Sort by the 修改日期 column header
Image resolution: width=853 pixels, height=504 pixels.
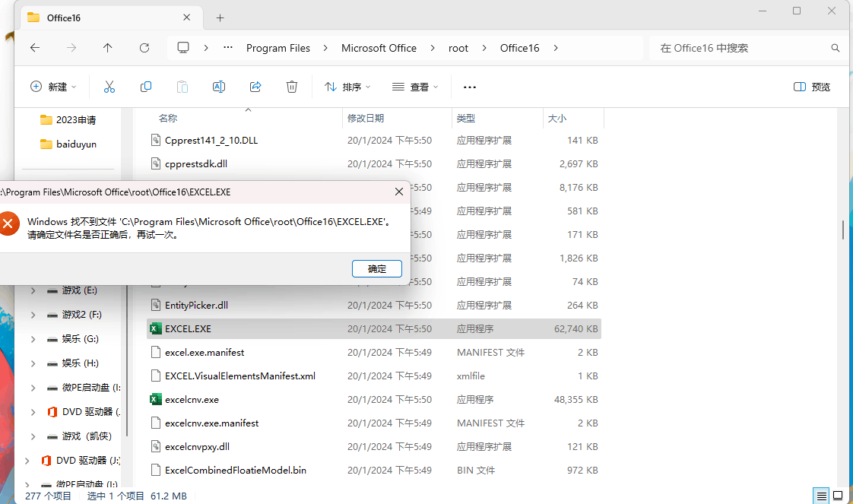[366, 118]
